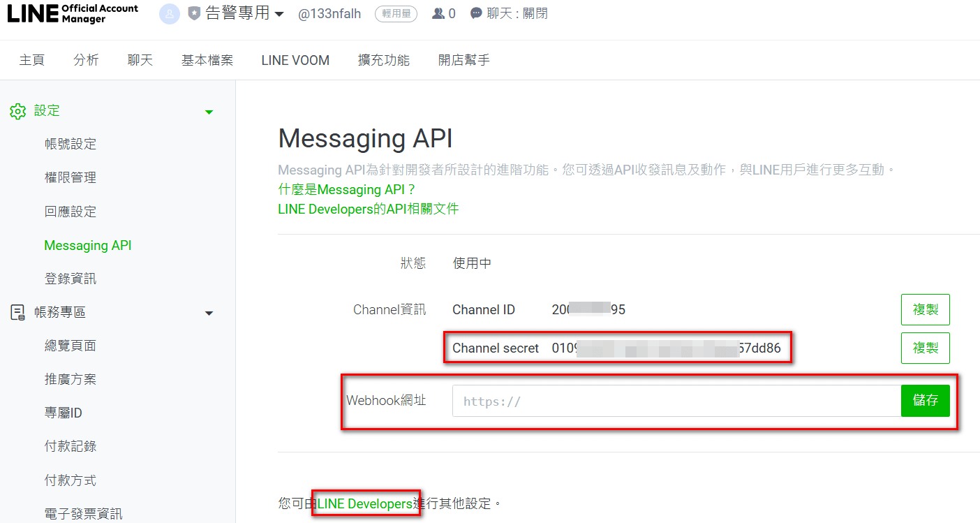Click the chat bubble status icon

tap(476, 14)
